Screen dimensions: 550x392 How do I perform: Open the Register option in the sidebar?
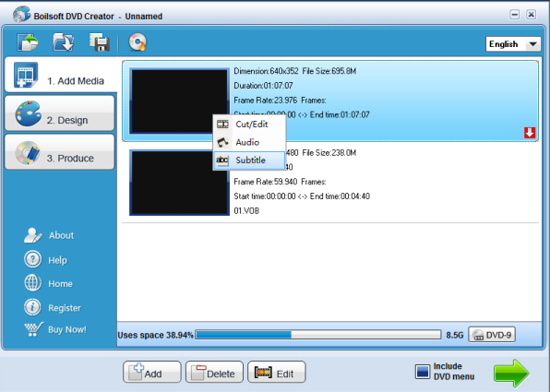(x=53, y=307)
